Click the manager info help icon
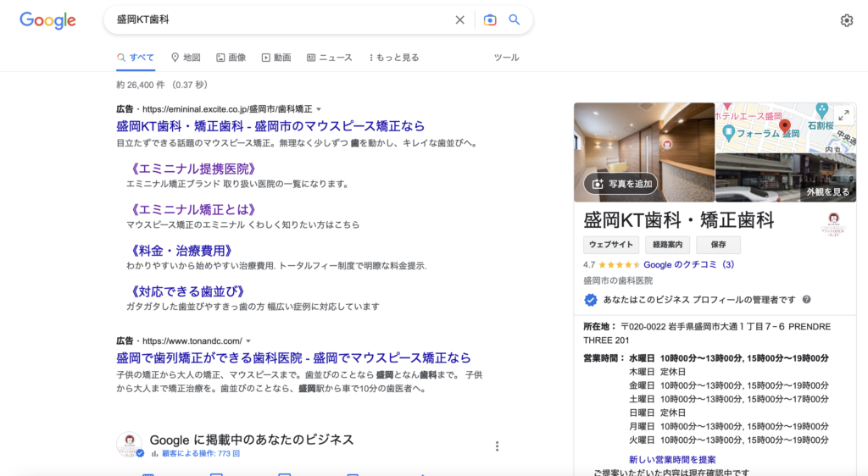 (806, 300)
